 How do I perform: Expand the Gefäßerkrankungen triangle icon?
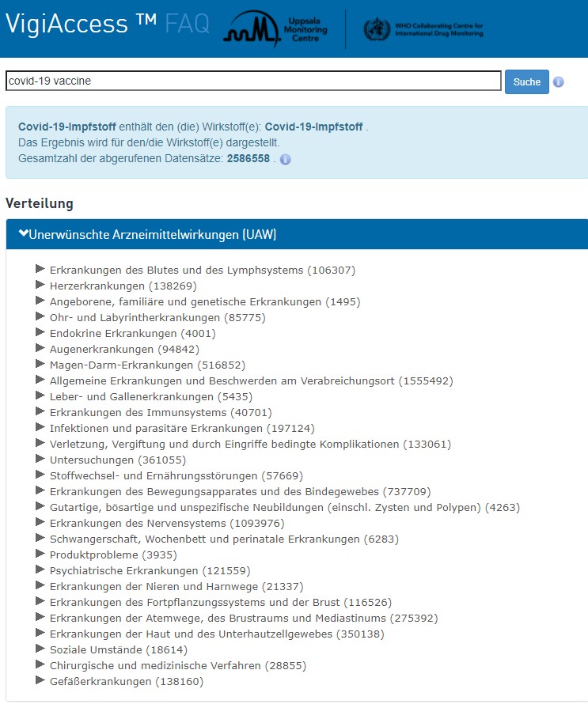tap(40, 680)
